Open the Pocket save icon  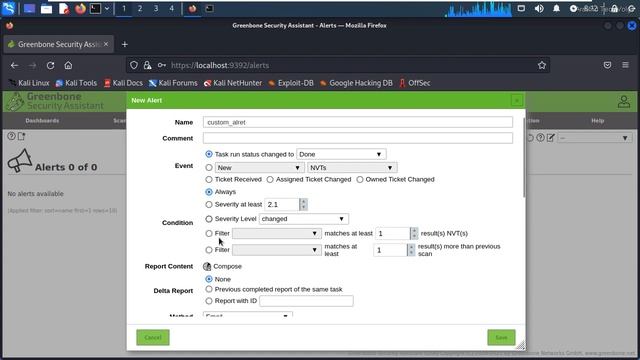point(607,65)
